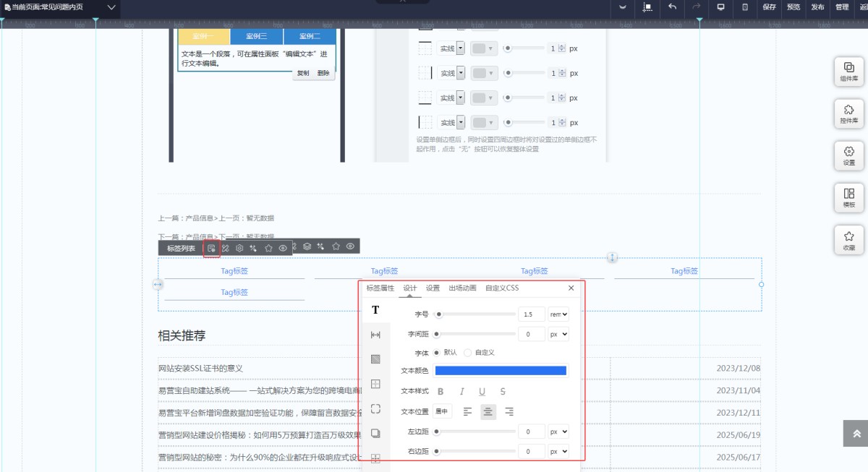Switch to the 出场动画 tab

coord(462,288)
